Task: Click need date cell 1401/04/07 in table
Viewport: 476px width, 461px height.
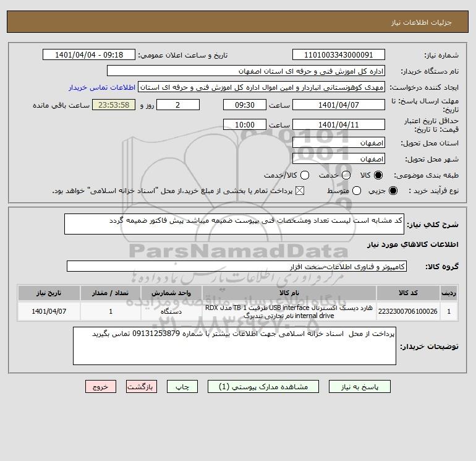Action: [x=49, y=311]
